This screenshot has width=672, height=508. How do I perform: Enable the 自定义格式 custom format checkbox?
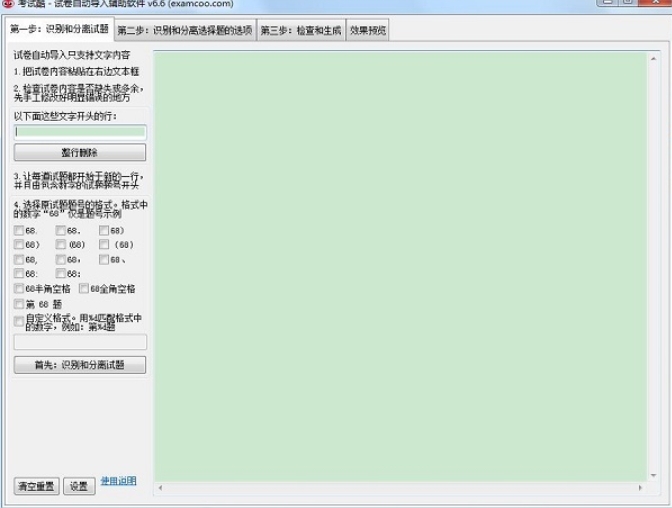19,322
